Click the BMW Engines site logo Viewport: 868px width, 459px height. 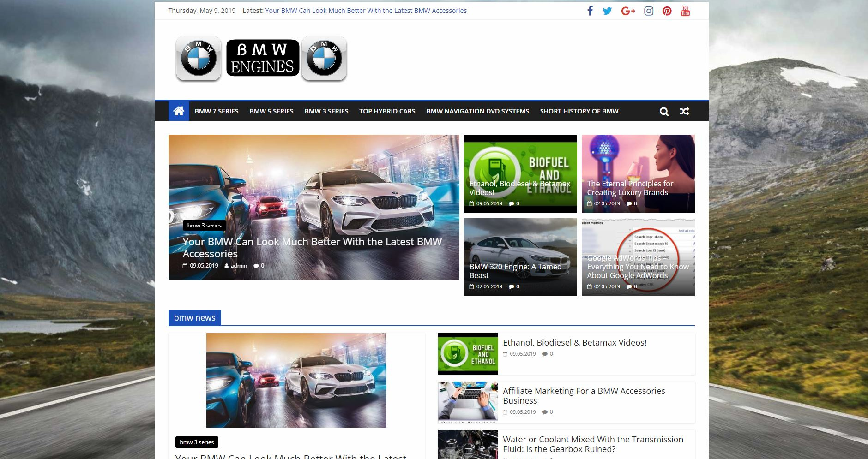[x=261, y=59]
